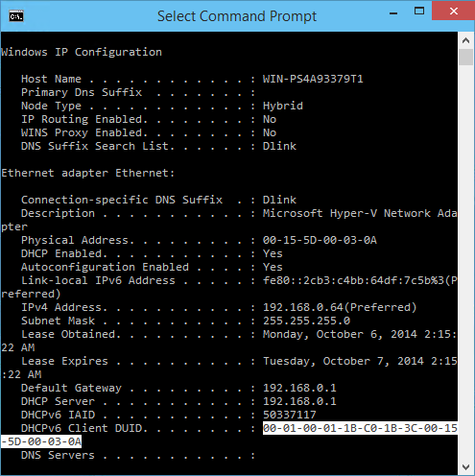Open the Command Prompt system menu icon
This screenshot has height=476, width=475.
(x=16, y=16)
